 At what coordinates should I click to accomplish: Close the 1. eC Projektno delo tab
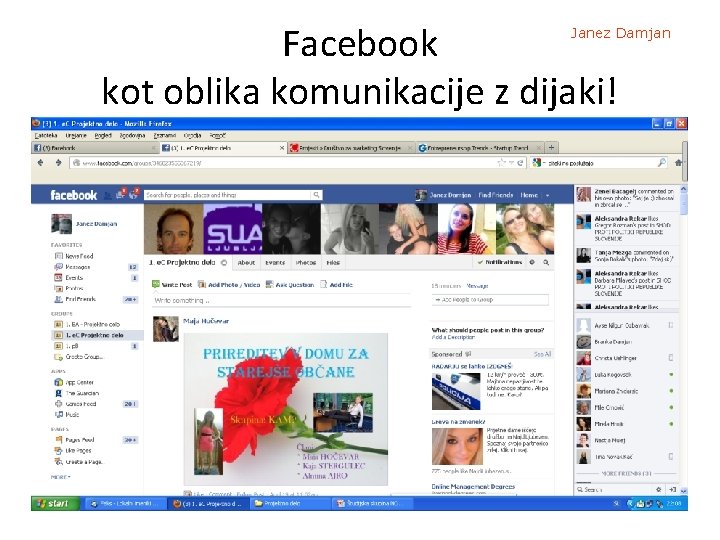(x=282, y=148)
